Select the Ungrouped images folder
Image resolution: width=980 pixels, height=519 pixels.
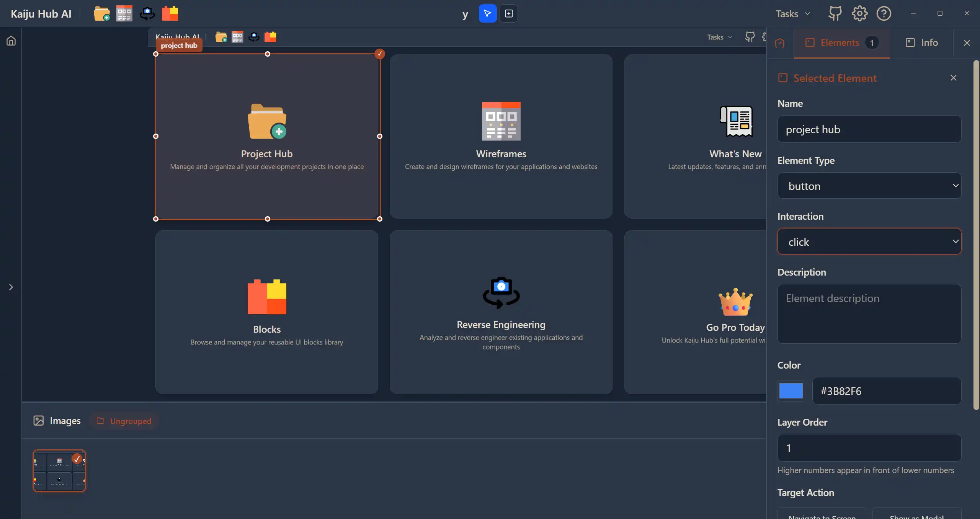click(124, 421)
